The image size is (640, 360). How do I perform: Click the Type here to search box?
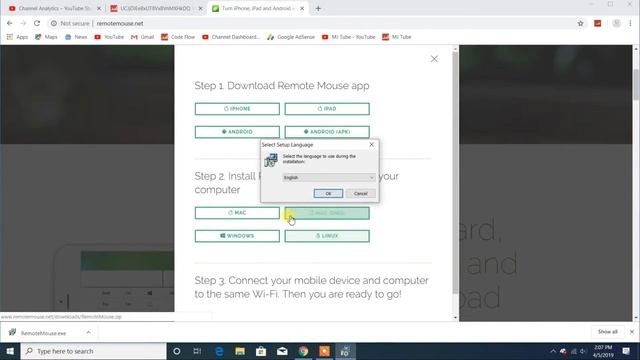point(93,351)
